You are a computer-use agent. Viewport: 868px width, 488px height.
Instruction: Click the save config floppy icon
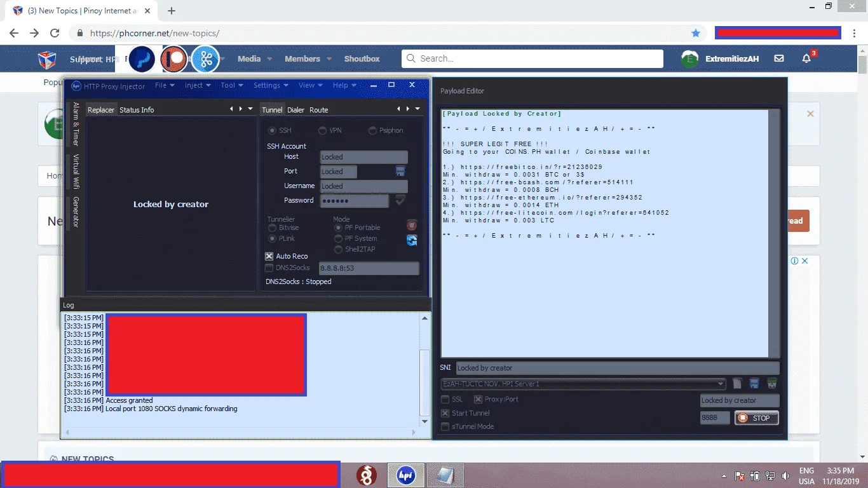pos(754,383)
